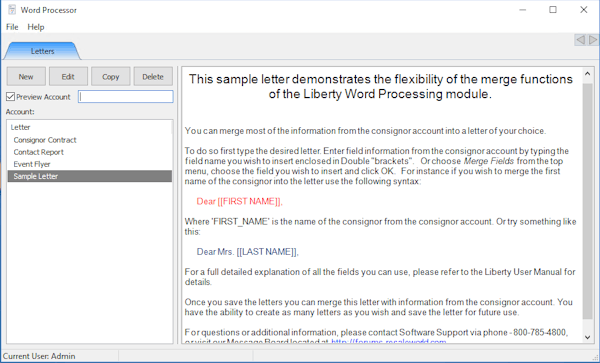This screenshot has width=600, height=363.
Task: Open the Help menu
Action: (36, 27)
